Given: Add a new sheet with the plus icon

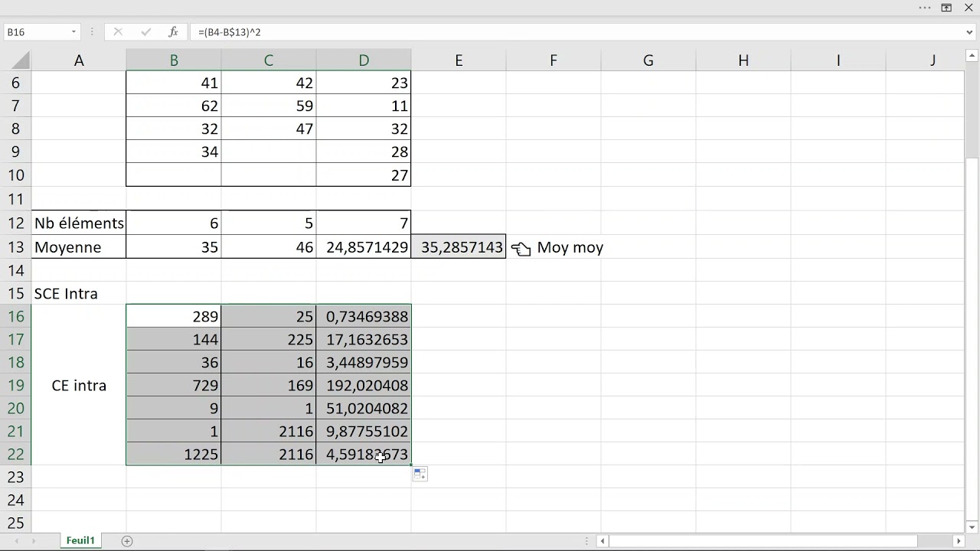Looking at the screenshot, I should (127, 541).
